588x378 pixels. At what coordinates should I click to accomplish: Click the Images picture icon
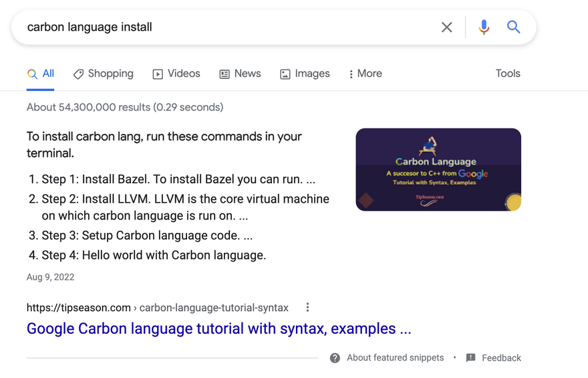pos(285,74)
